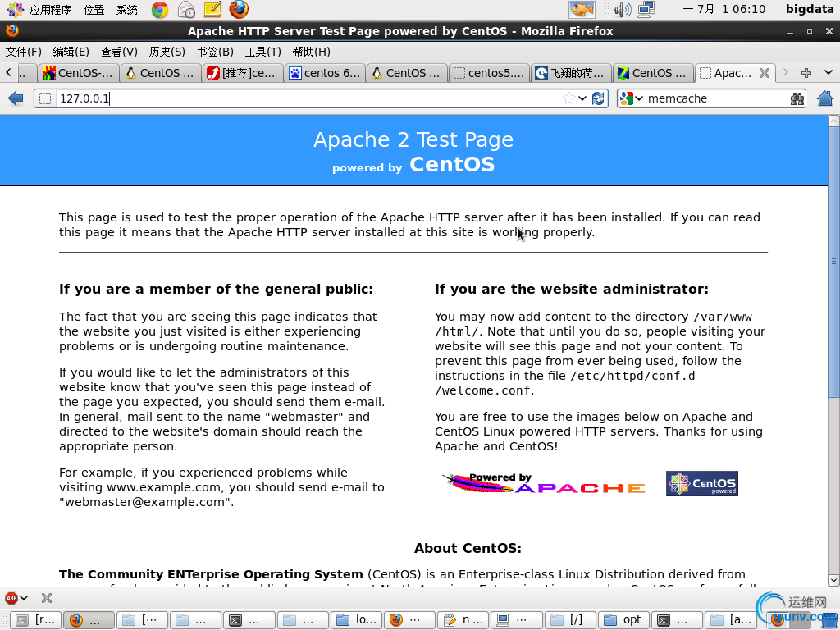Click the bigdata user name in panel
The width and height of the screenshot is (840, 630).
(810, 9)
